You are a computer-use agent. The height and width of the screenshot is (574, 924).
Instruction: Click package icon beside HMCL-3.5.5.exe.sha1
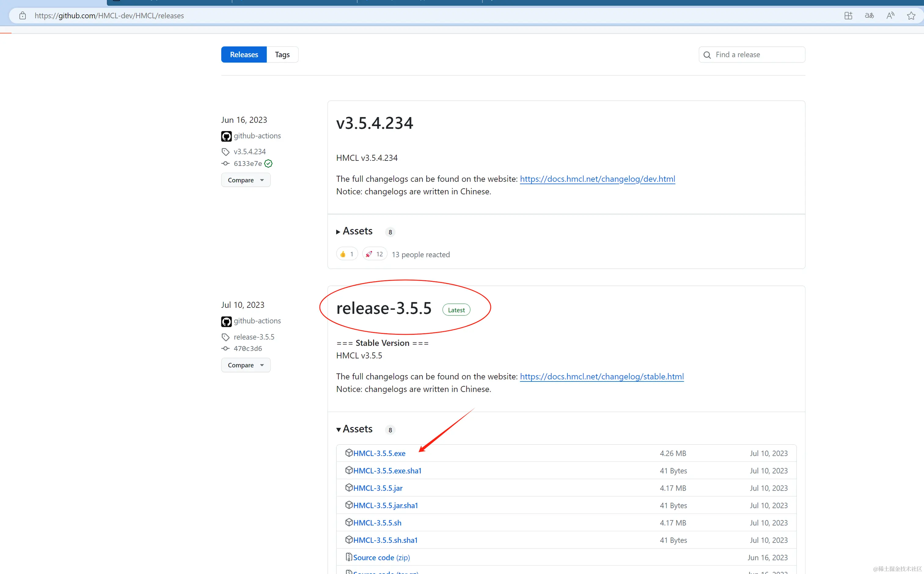[349, 470]
